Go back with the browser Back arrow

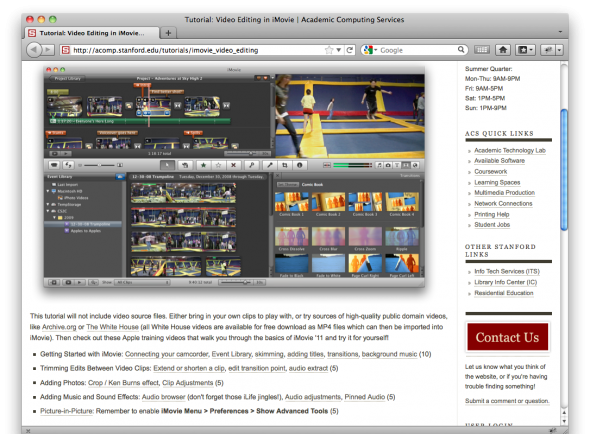[x=34, y=50]
